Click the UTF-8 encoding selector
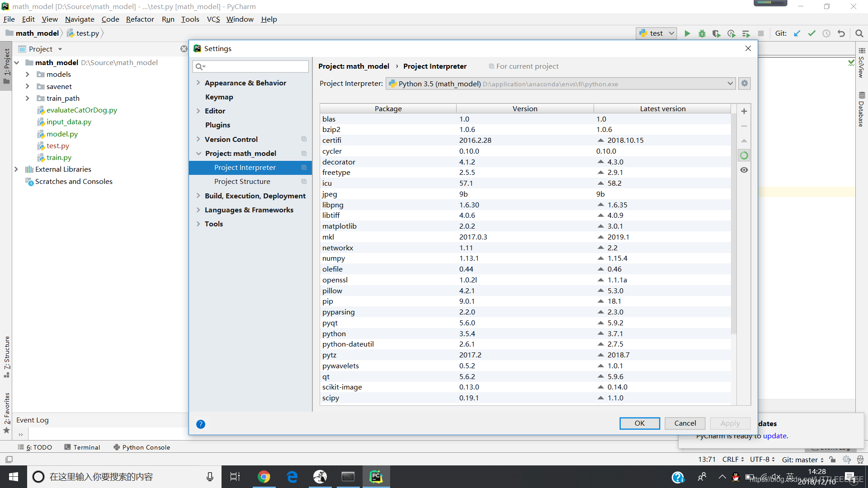868x488 pixels. click(x=762, y=460)
